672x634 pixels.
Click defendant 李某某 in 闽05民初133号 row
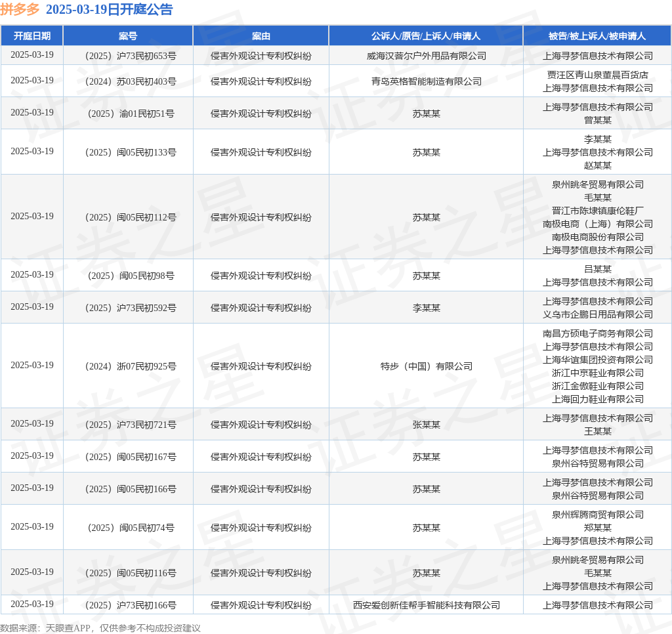pyautogui.click(x=597, y=139)
